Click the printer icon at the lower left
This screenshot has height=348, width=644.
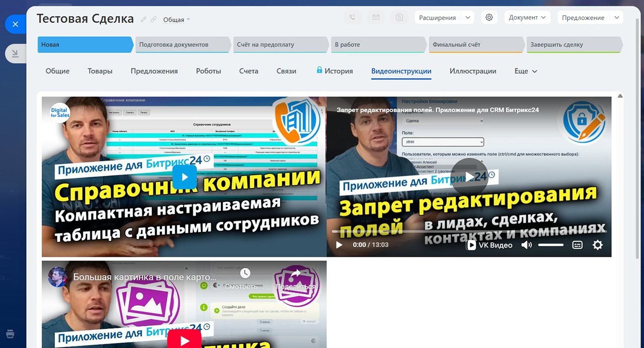10,334
